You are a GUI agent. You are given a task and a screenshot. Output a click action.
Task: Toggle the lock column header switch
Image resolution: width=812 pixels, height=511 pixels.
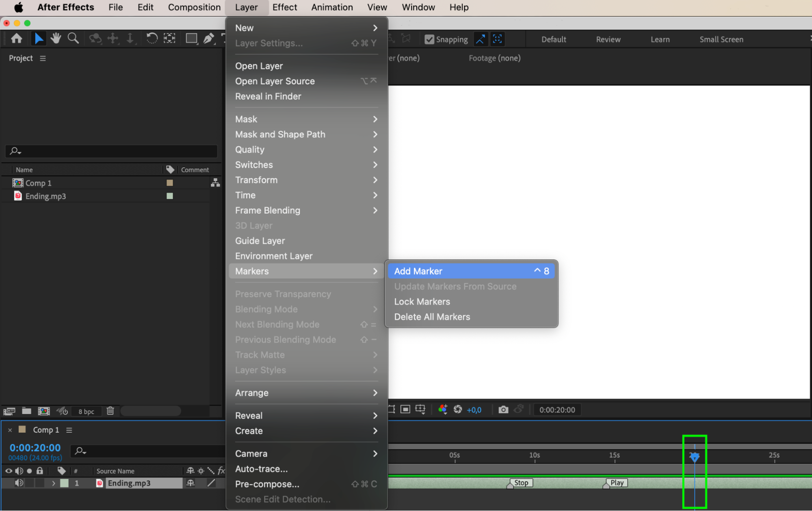[x=39, y=471]
